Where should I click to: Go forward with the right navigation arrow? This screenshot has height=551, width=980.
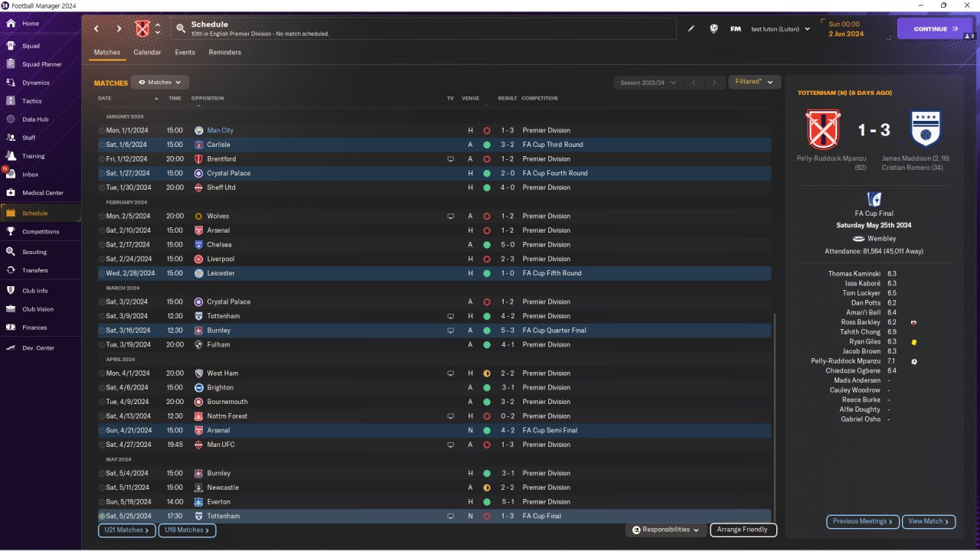coord(119,29)
